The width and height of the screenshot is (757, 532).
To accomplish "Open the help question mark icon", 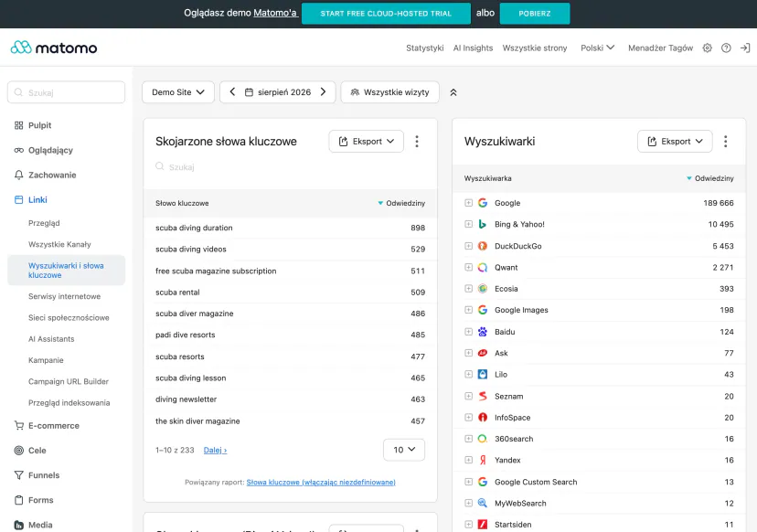I will [726, 48].
